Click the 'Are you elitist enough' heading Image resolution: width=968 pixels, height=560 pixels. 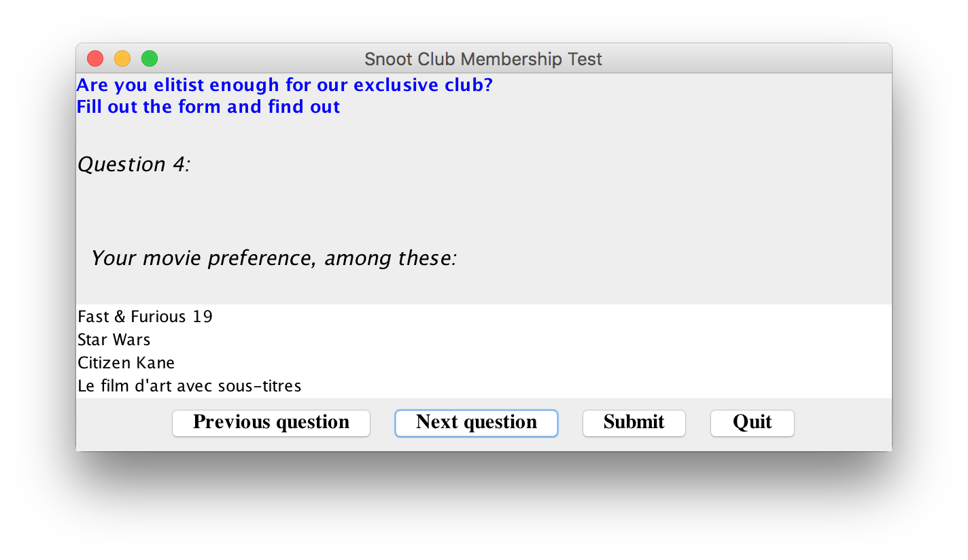(284, 86)
